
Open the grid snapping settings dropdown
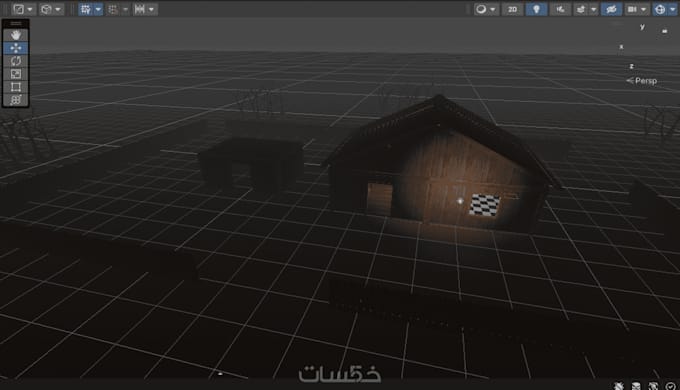coord(125,9)
